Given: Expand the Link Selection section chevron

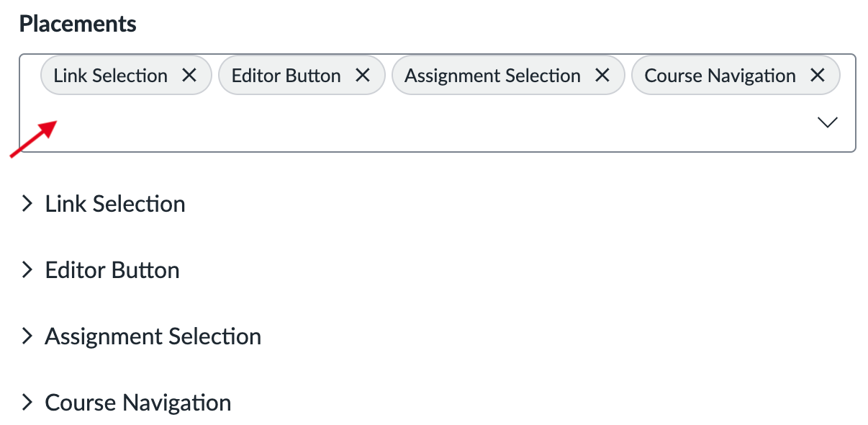Looking at the screenshot, I should [x=27, y=204].
